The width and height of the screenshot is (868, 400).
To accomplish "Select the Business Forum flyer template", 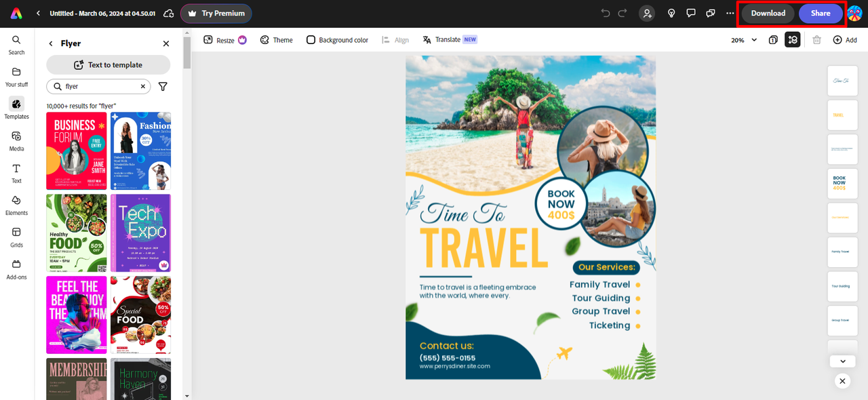I will 77,151.
